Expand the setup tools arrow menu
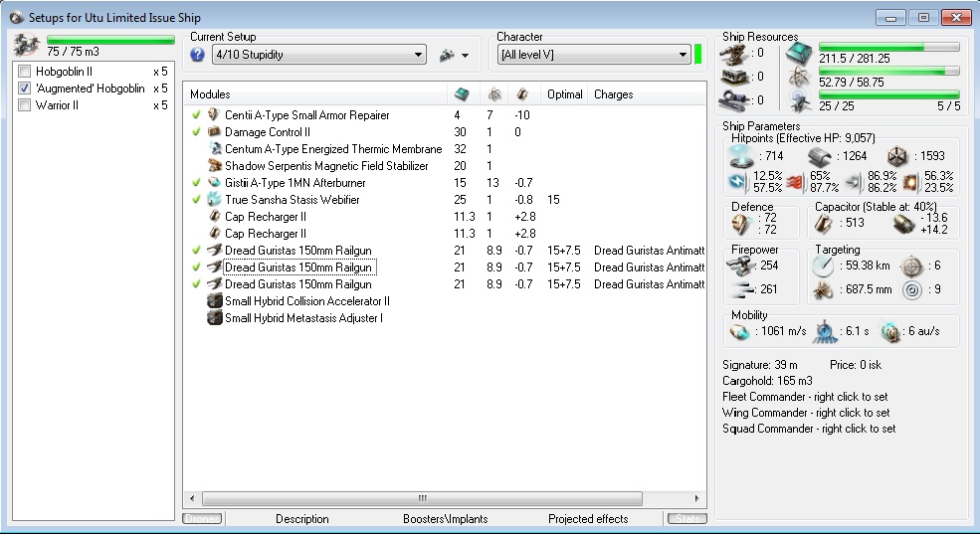Screen dimensions: 980x534 pos(465,56)
